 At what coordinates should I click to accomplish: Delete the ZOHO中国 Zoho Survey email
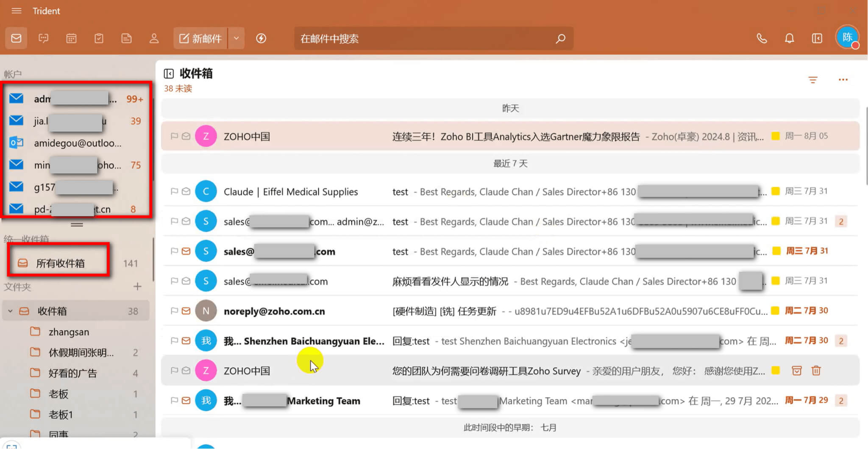[816, 371]
